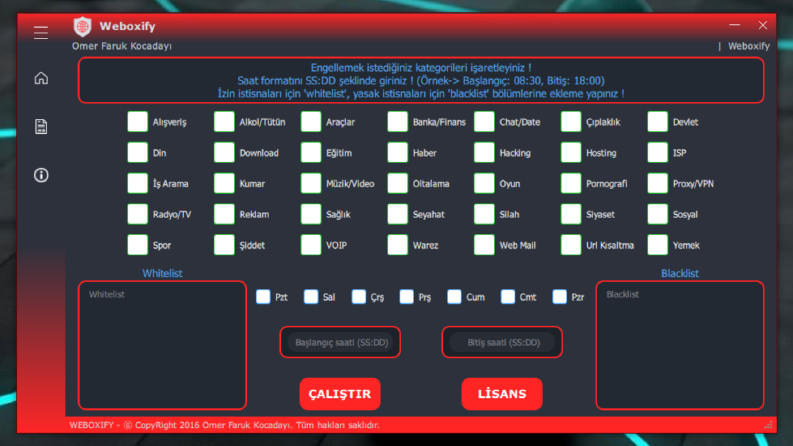Check the Spor category

137,245
